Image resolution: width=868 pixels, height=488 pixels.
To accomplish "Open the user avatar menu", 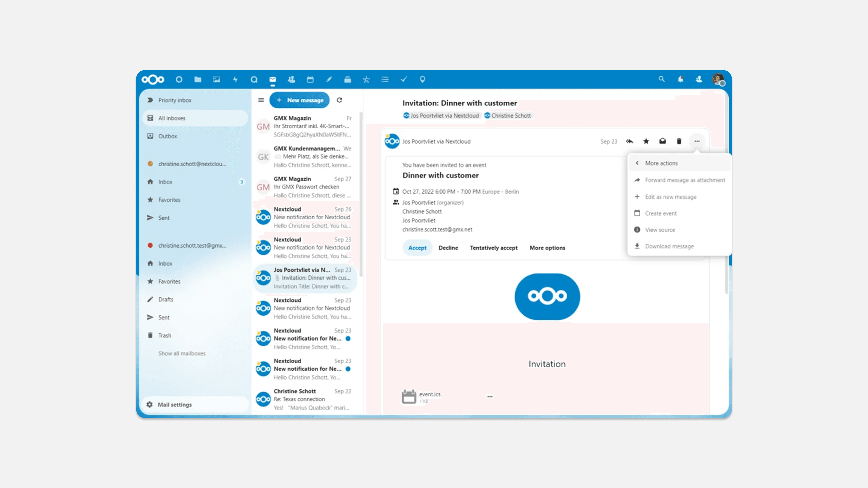I will tap(718, 80).
